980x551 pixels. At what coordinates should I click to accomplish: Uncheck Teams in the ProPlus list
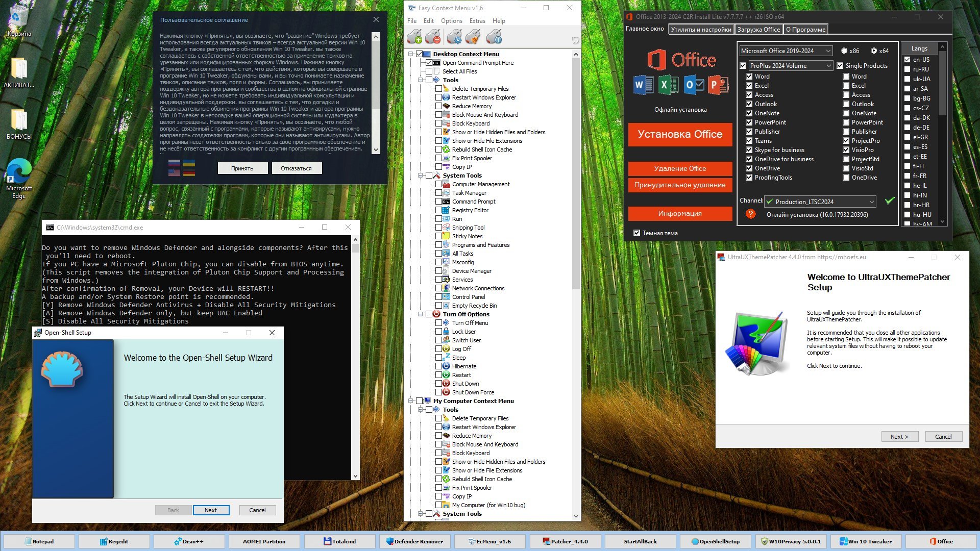pyautogui.click(x=749, y=141)
